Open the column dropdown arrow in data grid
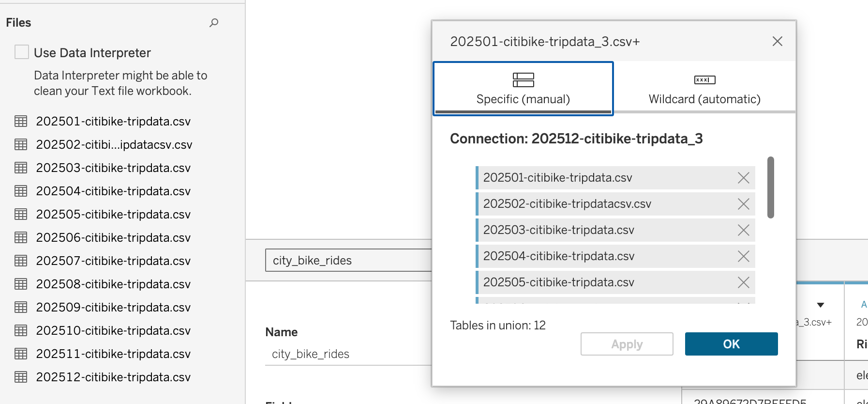 [820, 305]
